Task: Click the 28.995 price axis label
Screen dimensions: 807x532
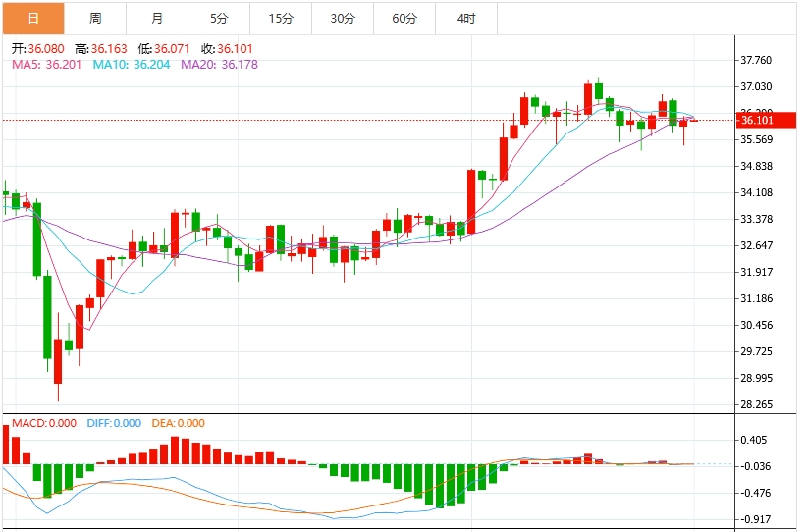Action: [756, 378]
